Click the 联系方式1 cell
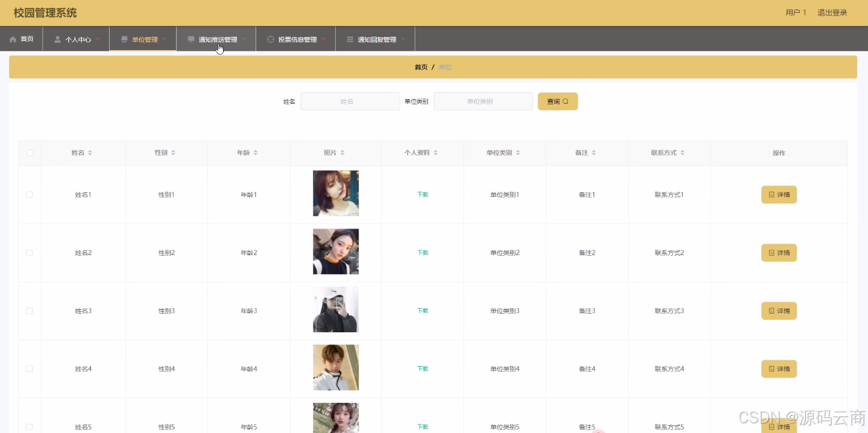This screenshot has height=433, width=868. point(669,195)
